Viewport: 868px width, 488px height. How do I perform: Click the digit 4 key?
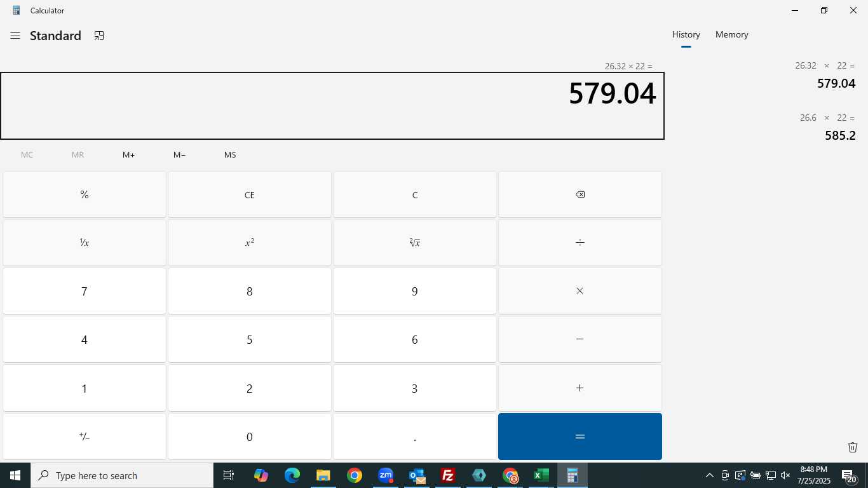click(x=85, y=339)
